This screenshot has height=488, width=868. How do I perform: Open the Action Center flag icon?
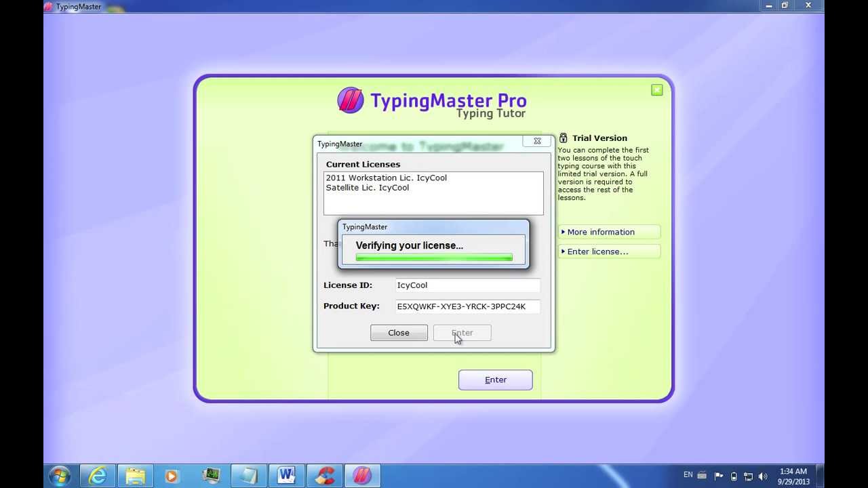tap(719, 476)
